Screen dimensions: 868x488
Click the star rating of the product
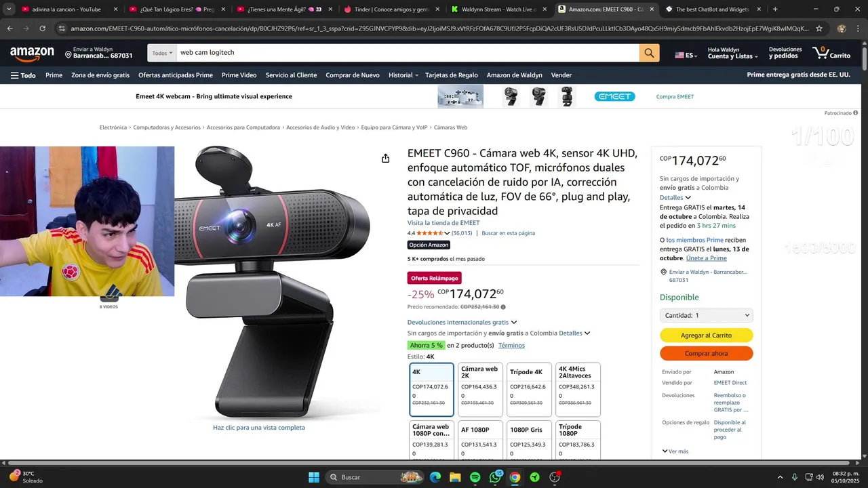click(x=430, y=233)
